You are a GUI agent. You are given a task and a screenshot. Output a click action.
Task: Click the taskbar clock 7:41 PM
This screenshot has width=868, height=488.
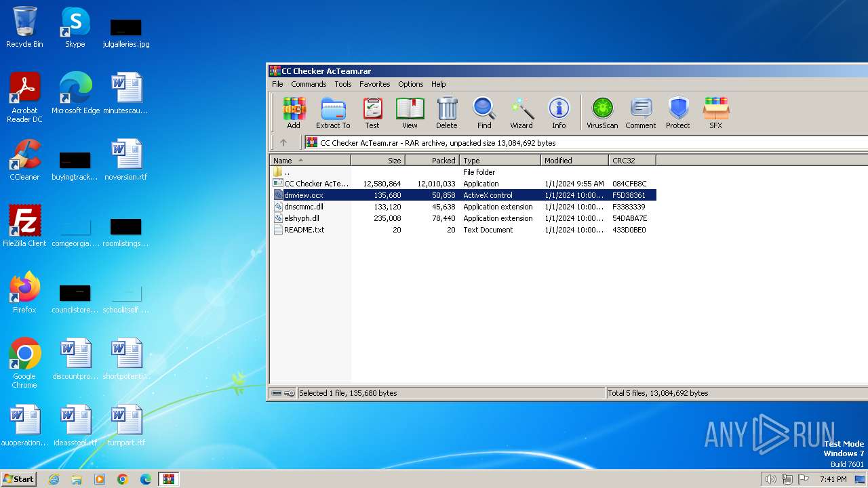click(833, 479)
